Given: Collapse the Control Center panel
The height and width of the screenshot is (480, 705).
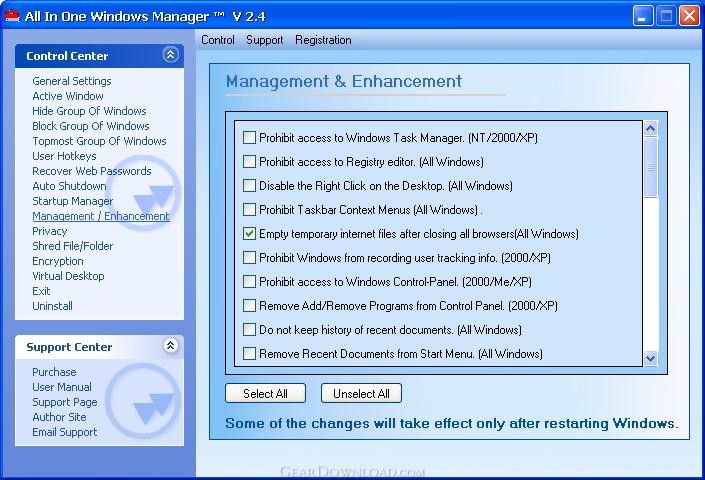Looking at the screenshot, I should click(170, 55).
